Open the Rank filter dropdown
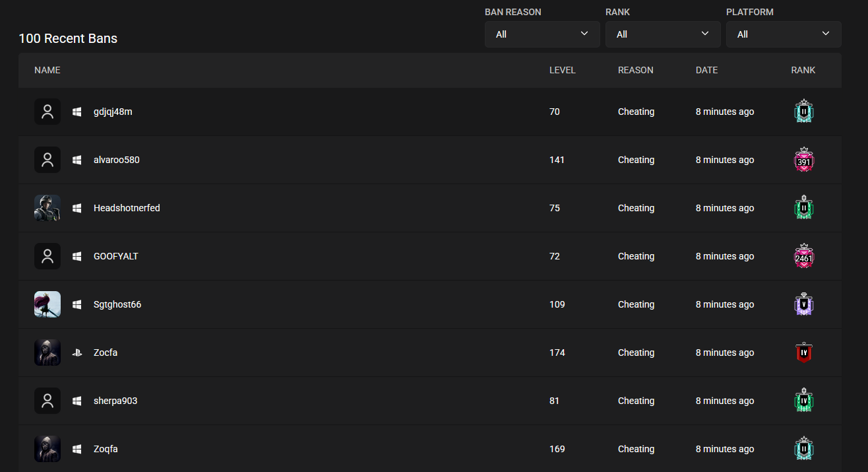The width and height of the screenshot is (868, 472). 663,34
